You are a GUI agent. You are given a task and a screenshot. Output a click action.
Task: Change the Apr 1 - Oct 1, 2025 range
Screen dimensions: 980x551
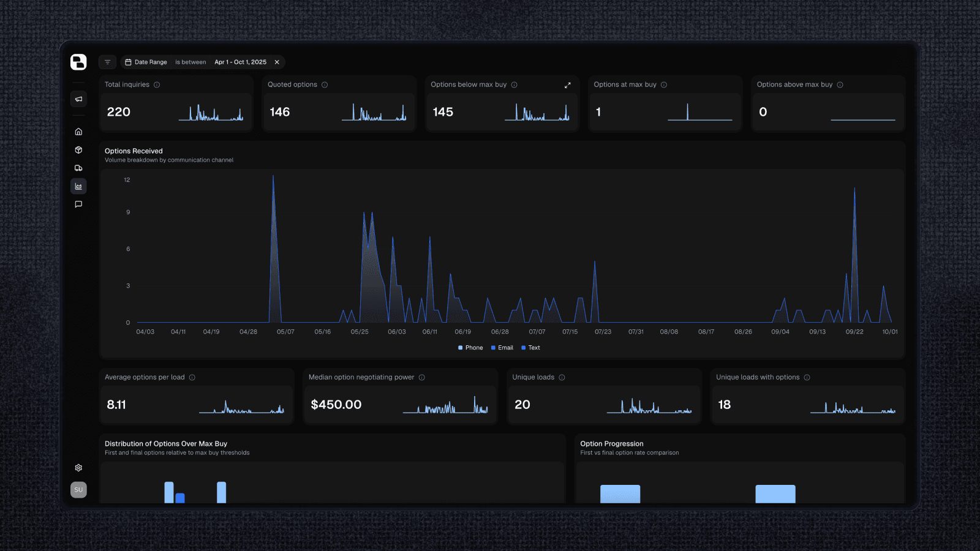click(240, 62)
